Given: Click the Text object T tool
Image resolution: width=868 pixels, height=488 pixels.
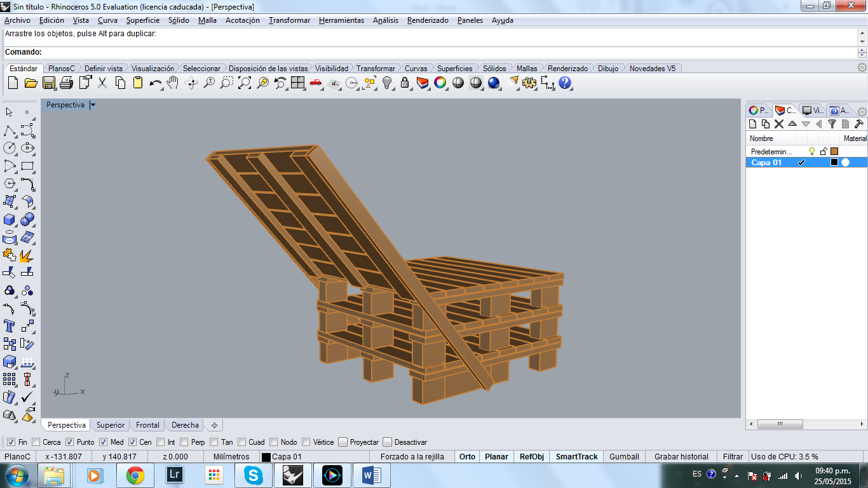Looking at the screenshot, I should pyautogui.click(x=10, y=326).
